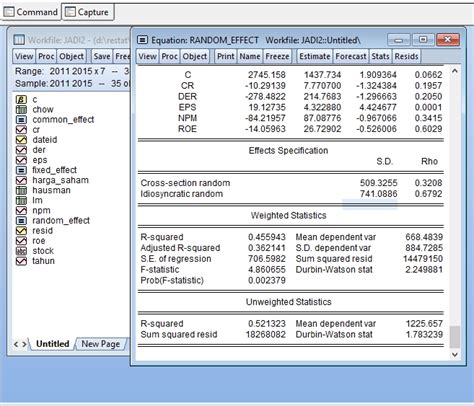The height and width of the screenshot is (406, 474).
Task: Select the der series icon
Action: click(x=21, y=150)
